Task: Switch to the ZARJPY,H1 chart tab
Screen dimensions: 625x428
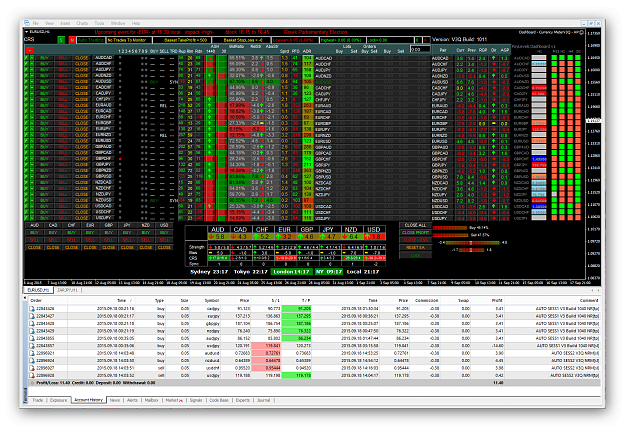Action: tap(67, 290)
